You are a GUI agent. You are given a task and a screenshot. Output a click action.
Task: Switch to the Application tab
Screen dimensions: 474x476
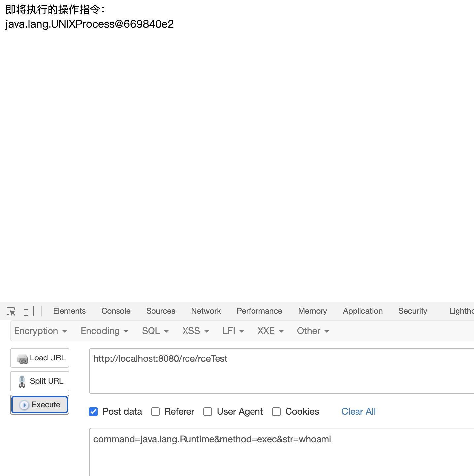coord(362,311)
